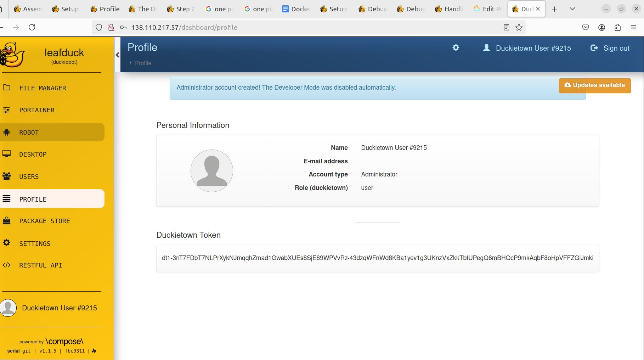Image resolution: width=644 pixels, height=360 pixels.
Task: Click the Profile breadcrumb link
Action: click(x=143, y=63)
